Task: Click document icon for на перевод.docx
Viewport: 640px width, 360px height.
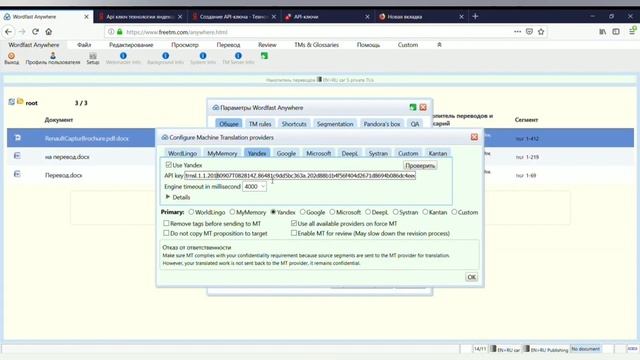Action: coord(17,156)
